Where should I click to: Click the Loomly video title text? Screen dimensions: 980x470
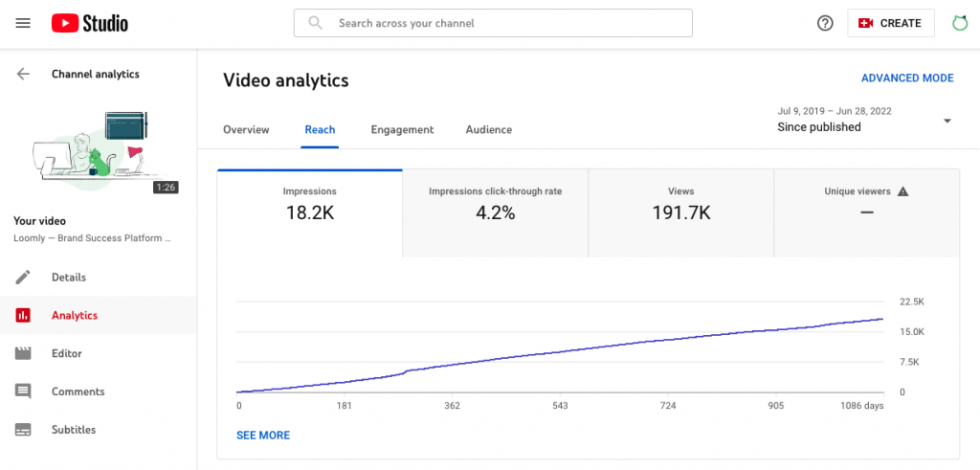coord(93,238)
